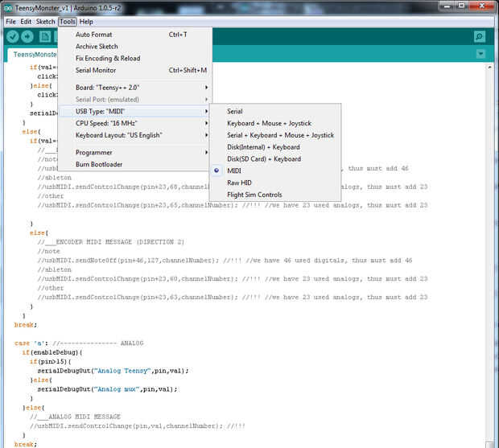Viewport: 499px width, 448px height.
Task: Click usbMIDI.sendControlChange(pin,val,channelNumber) line
Action: [x=138, y=426]
